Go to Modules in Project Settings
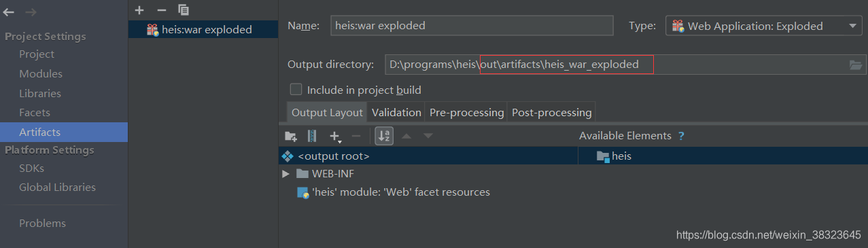The height and width of the screenshot is (248, 868). [41, 73]
